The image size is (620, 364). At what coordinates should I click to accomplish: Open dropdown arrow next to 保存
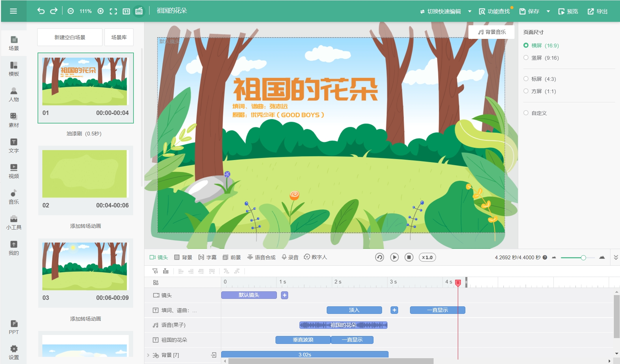(x=548, y=11)
